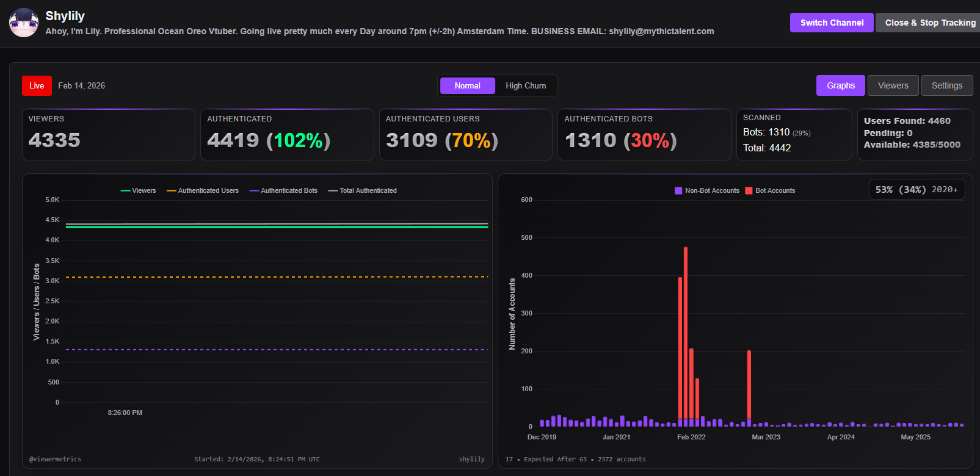The image size is (980, 476).
Task: Click the dashed orange Authenticated Users line
Action: [x=277, y=277]
